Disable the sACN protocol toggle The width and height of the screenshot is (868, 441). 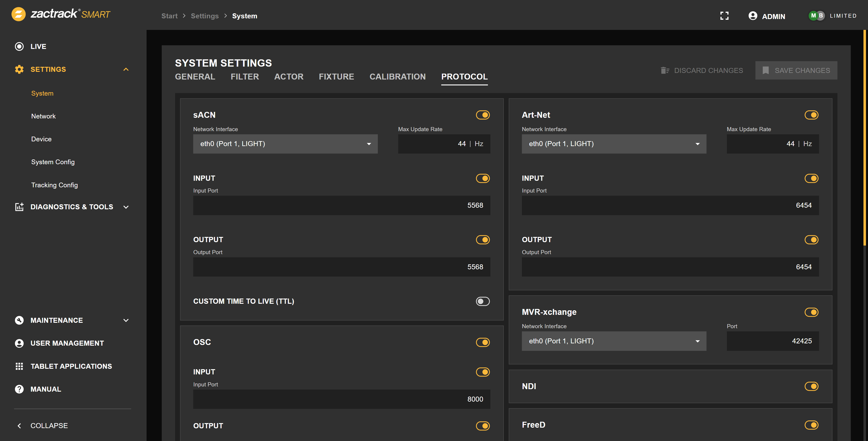tap(483, 115)
